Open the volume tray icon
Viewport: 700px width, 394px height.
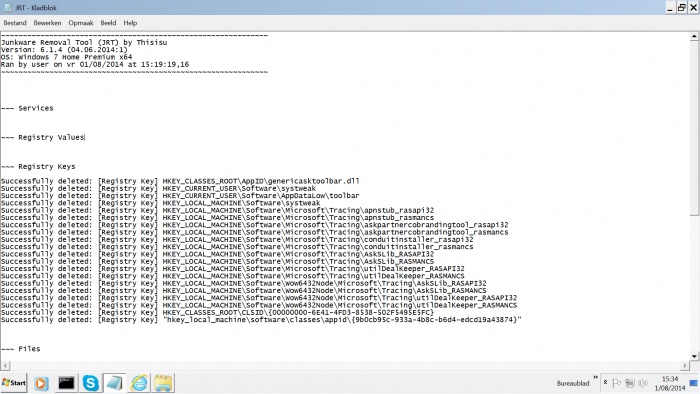tap(643, 383)
